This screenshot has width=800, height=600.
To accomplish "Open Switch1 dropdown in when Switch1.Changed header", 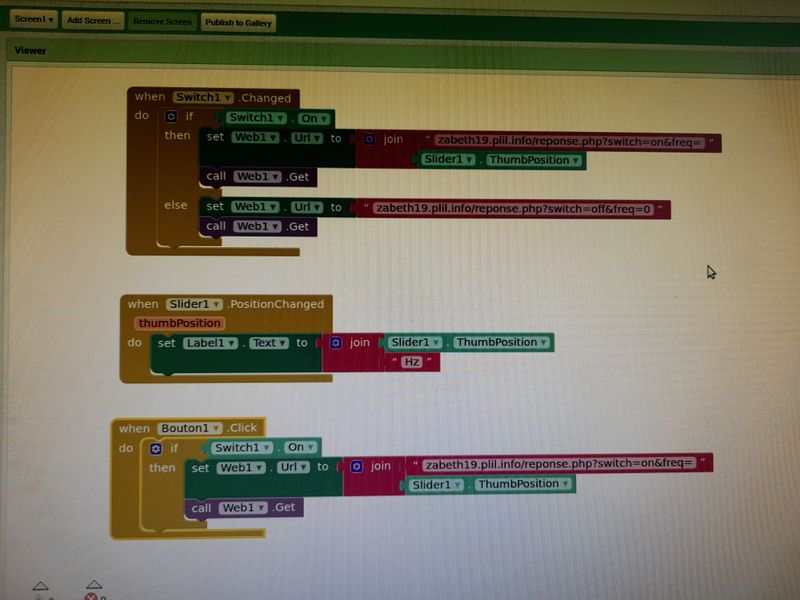I will pyautogui.click(x=204, y=98).
